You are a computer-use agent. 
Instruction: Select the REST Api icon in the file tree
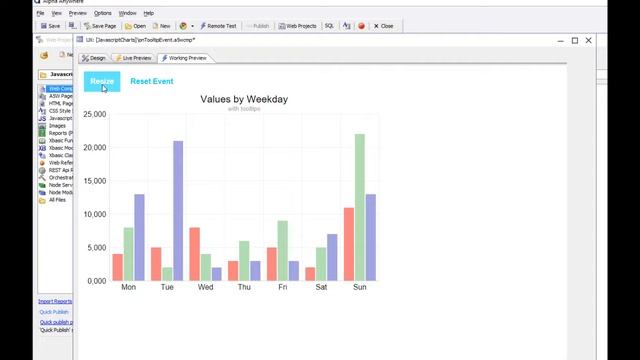(42, 170)
